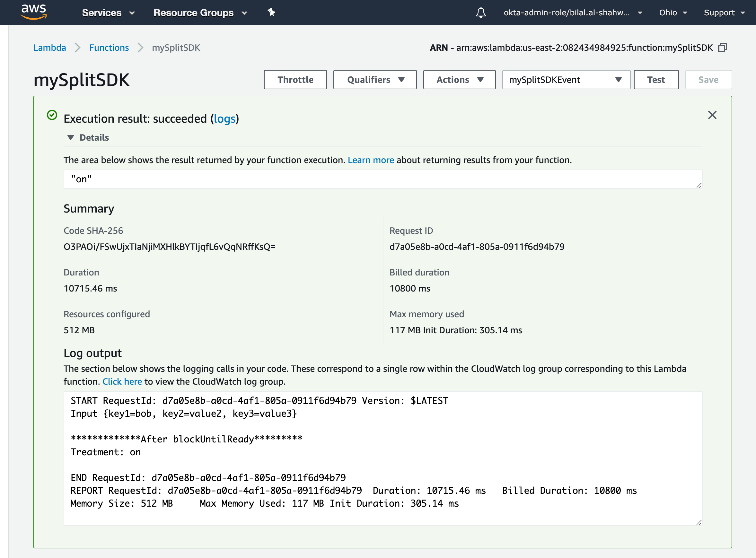Screen dimensions: 756x558
Task: Dismiss the execution result panel with X
Action: pos(712,115)
